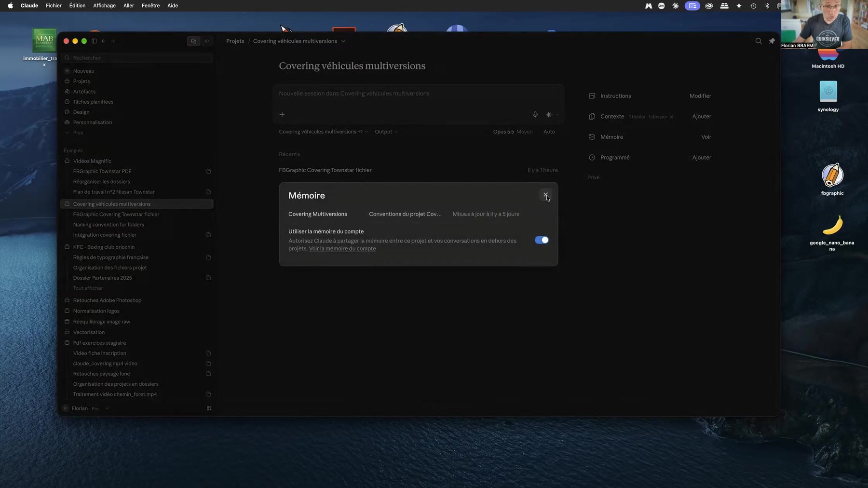Image resolution: width=868 pixels, height=488 pixels.
Task: Select the chat mode icon in sidebar header
Action: 193,41
